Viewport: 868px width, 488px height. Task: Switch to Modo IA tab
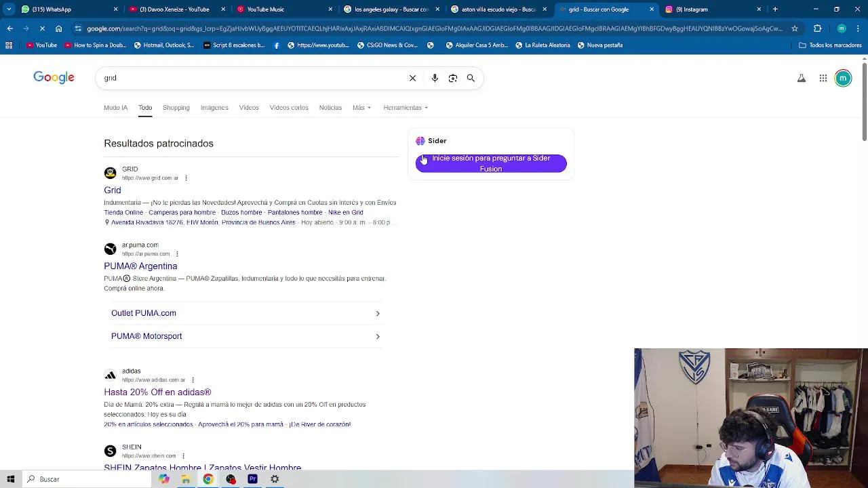[115, 108]
